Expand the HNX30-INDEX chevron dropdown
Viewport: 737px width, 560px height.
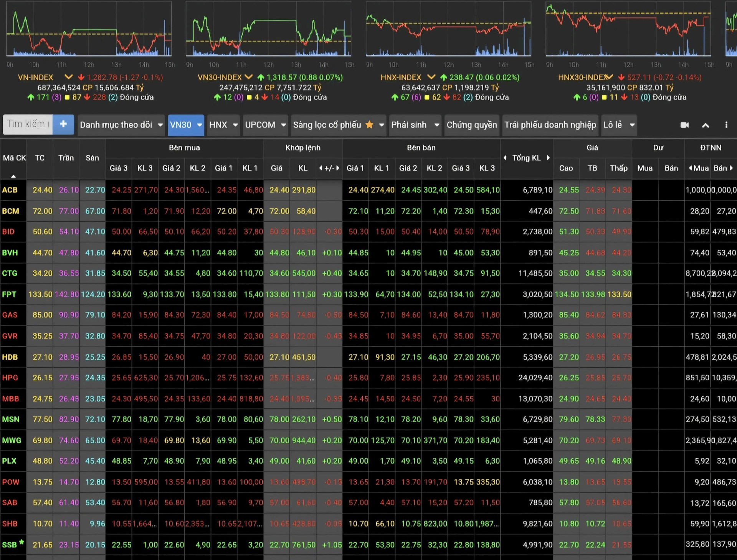pos(610,77)
